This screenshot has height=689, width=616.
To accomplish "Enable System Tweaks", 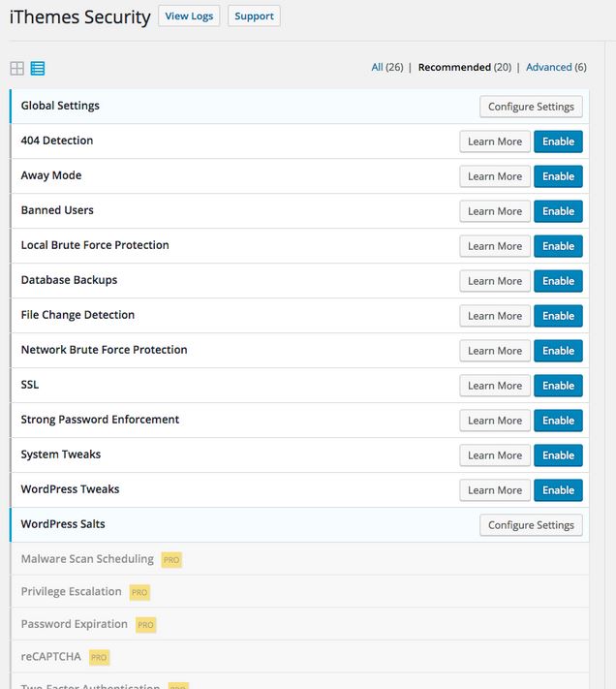I will [558, 455].
